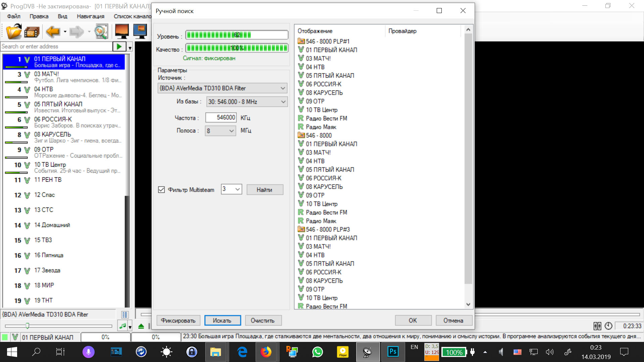Open the Навигация menu
644x362 pixels.
[x=91, y=16]
